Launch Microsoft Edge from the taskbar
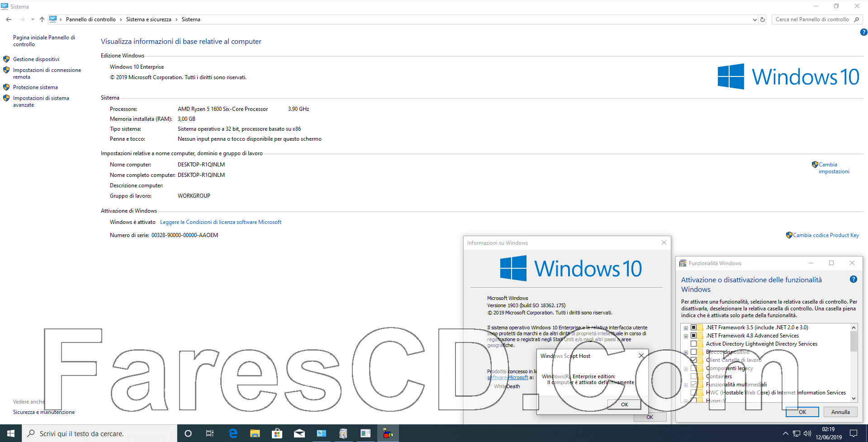868x442 pixels. click(x=233, y=433)
